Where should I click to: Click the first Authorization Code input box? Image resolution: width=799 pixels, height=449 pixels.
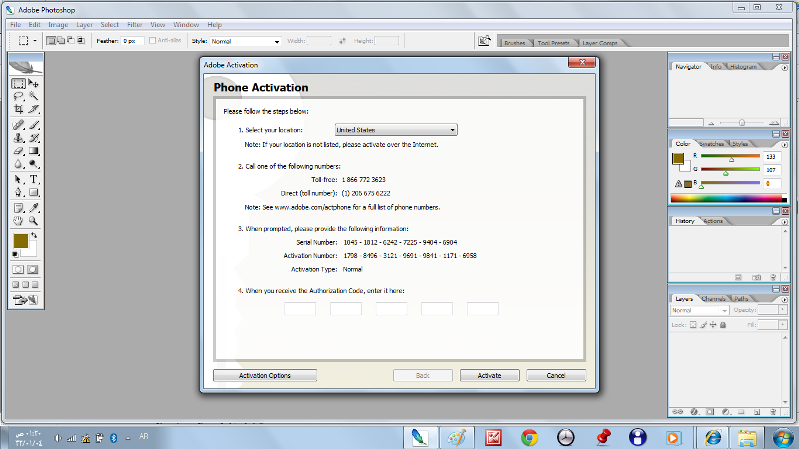299,309
